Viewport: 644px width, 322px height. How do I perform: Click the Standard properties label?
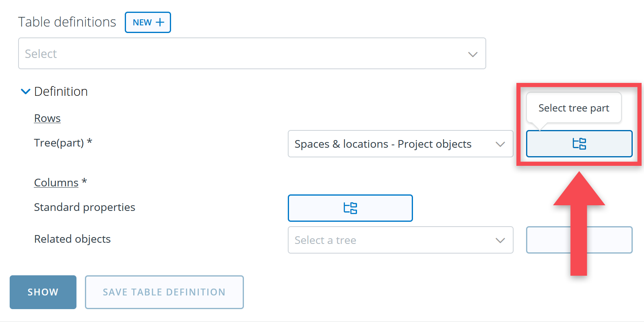[x=85, y=207]
